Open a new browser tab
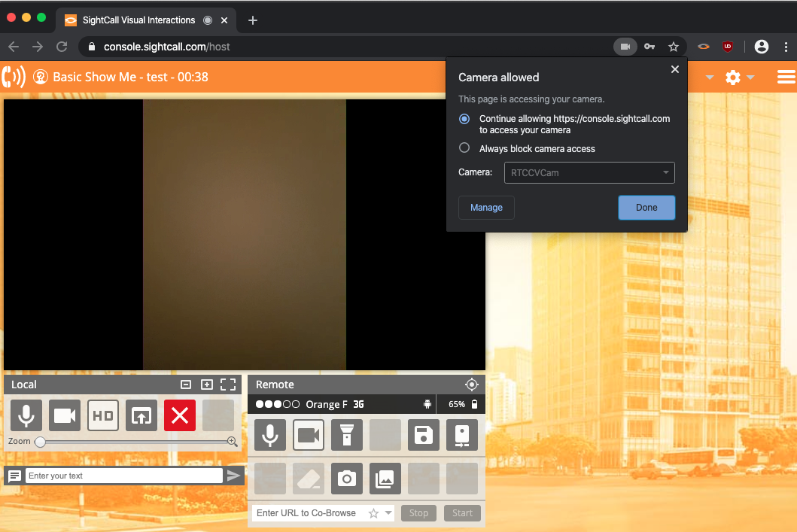 253,20
